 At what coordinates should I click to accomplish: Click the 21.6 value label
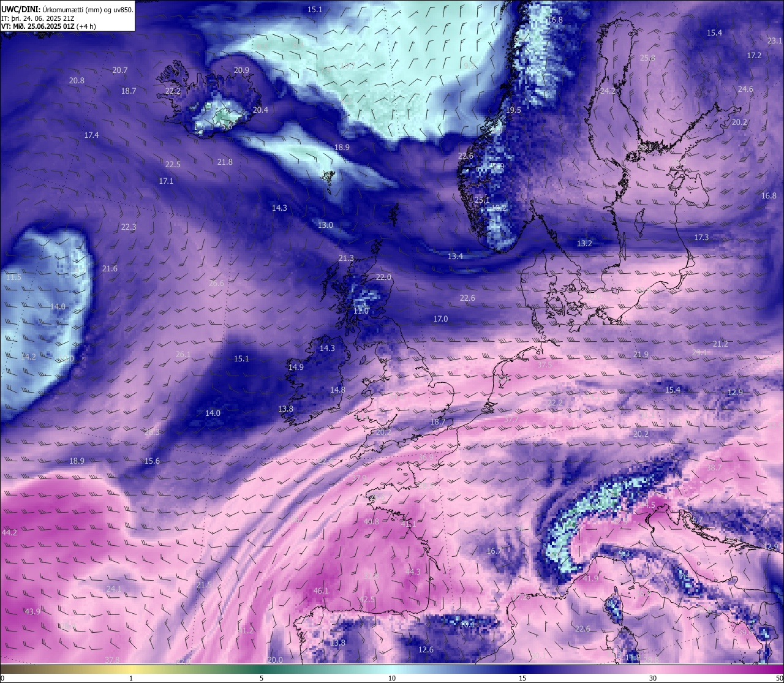pos(110,269)
